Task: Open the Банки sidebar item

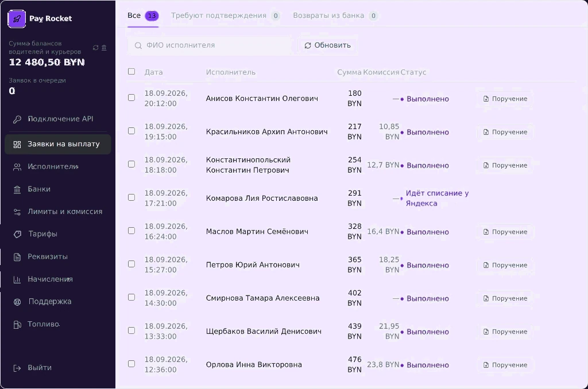Action: pyautogui.click(x=58, y=189)
